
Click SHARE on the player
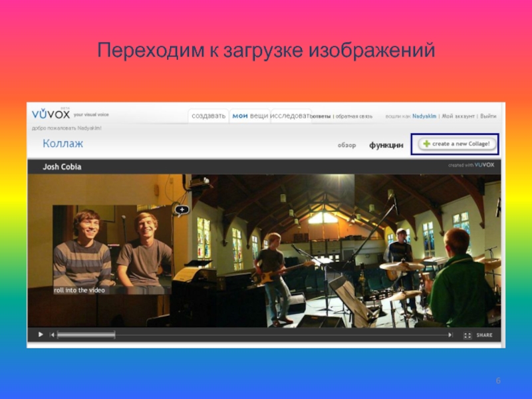(484, 335)
